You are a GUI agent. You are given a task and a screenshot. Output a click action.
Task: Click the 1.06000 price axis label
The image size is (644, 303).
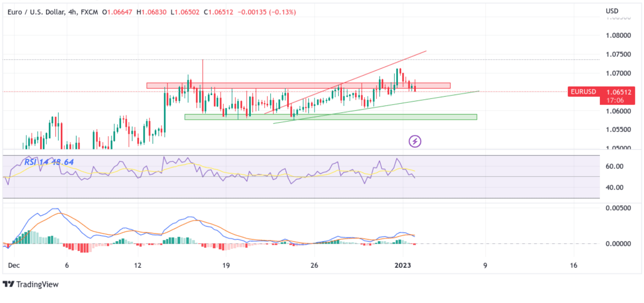pyautogui.click(x=618, y=111)
